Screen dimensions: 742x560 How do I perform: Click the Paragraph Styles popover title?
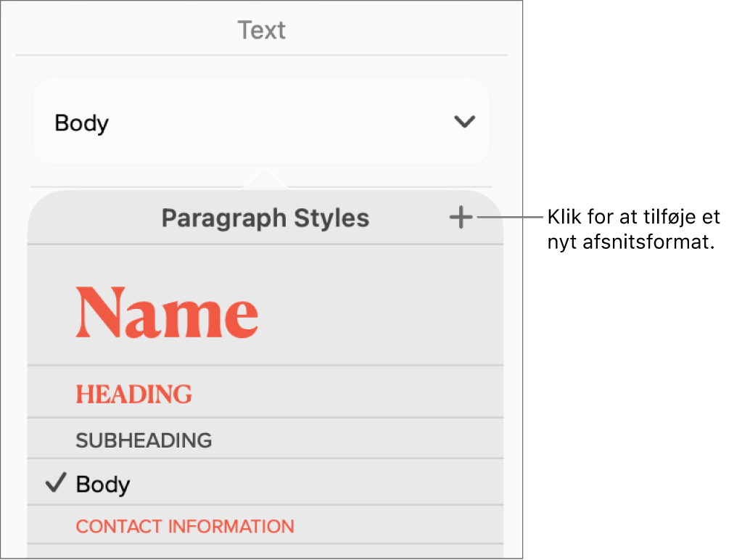click(x=265, y=218)
